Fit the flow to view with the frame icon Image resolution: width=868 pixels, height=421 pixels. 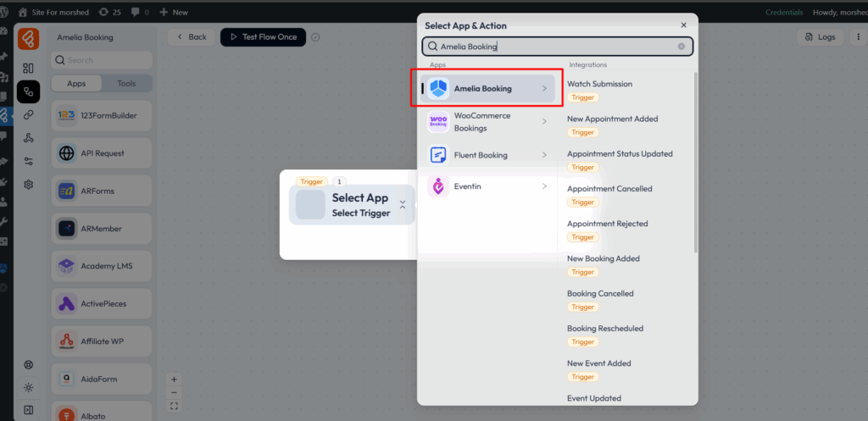pyautogui.click(x=174, y=406)
